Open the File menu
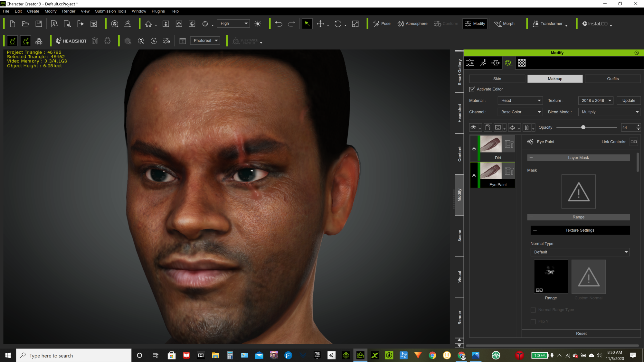Viewport: 644px width, 362px height. (x=6, y=11)
